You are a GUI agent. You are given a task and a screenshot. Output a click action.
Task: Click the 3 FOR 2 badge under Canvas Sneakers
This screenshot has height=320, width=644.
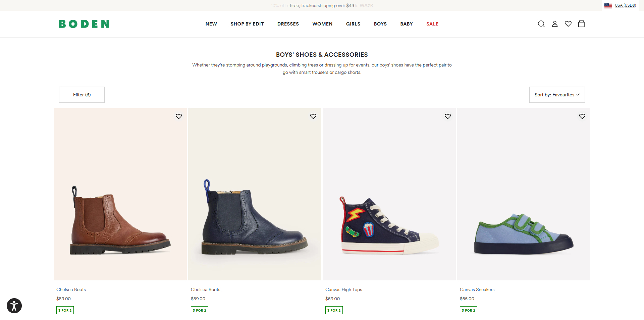[x=469, y=310]
